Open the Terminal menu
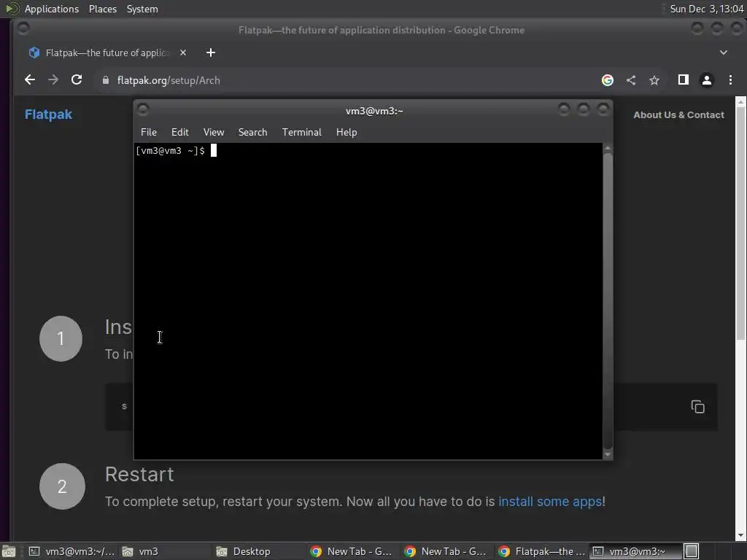 point(301,133)
